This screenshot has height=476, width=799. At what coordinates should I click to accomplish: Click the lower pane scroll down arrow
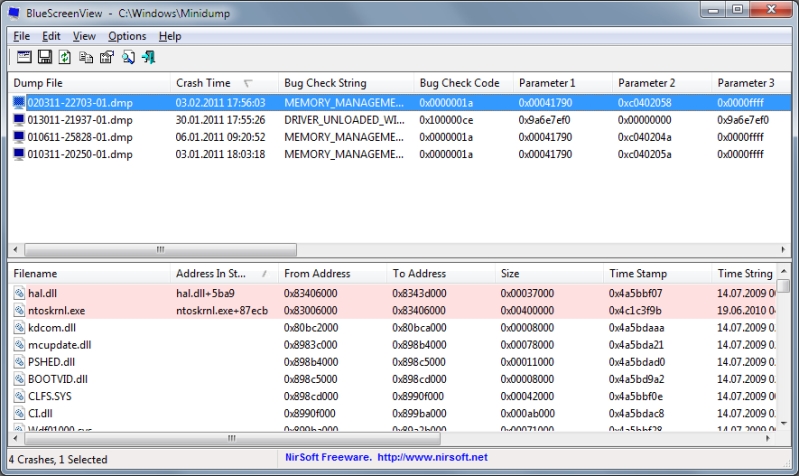(x=784, y=424)
